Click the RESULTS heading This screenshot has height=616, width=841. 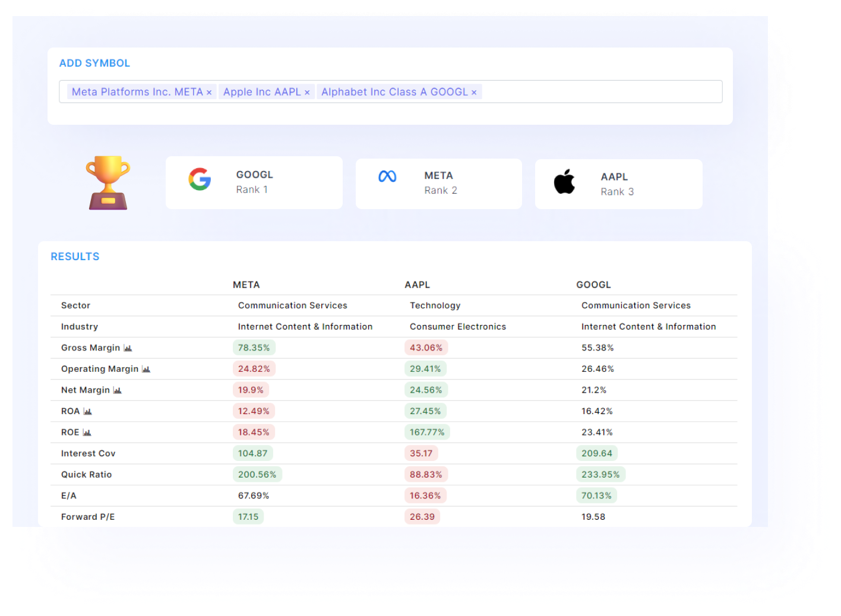[x=75, y=257]
